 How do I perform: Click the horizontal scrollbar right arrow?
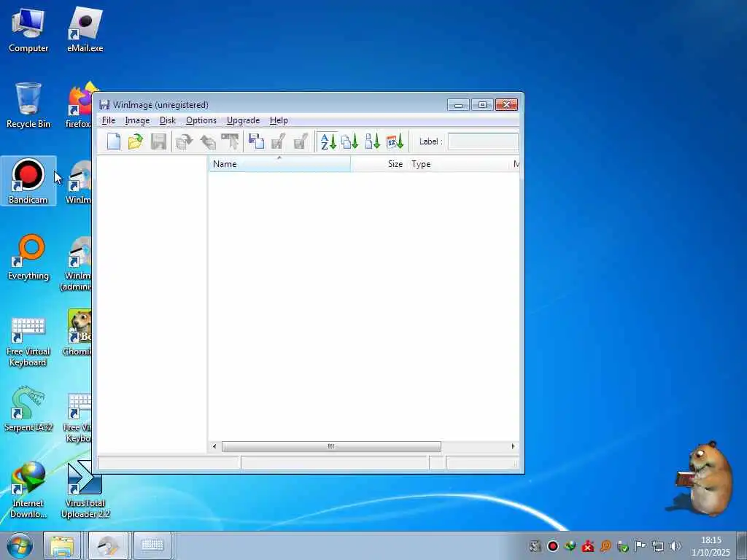click(x=513, y=446)
